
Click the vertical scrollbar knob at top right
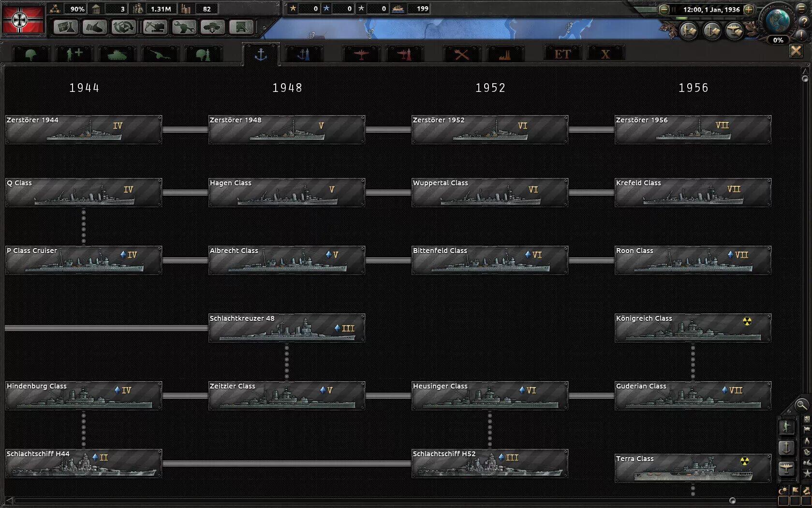click(x=805, y=78)
